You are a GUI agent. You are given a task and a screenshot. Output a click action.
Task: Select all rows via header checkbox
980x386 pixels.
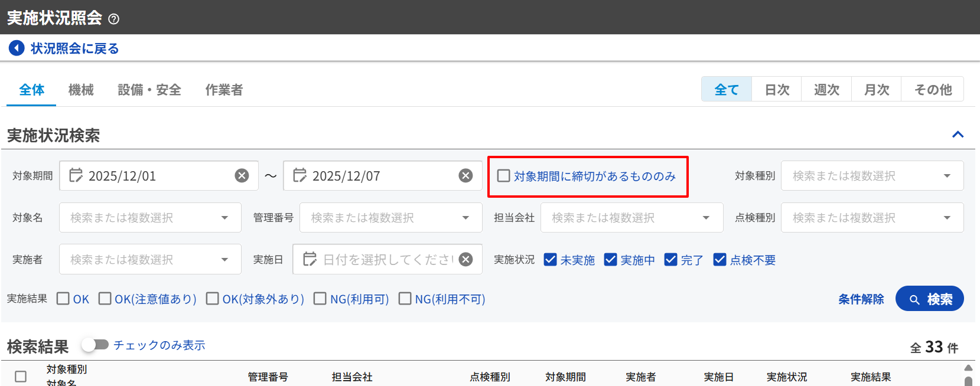(x=21, y=377)
